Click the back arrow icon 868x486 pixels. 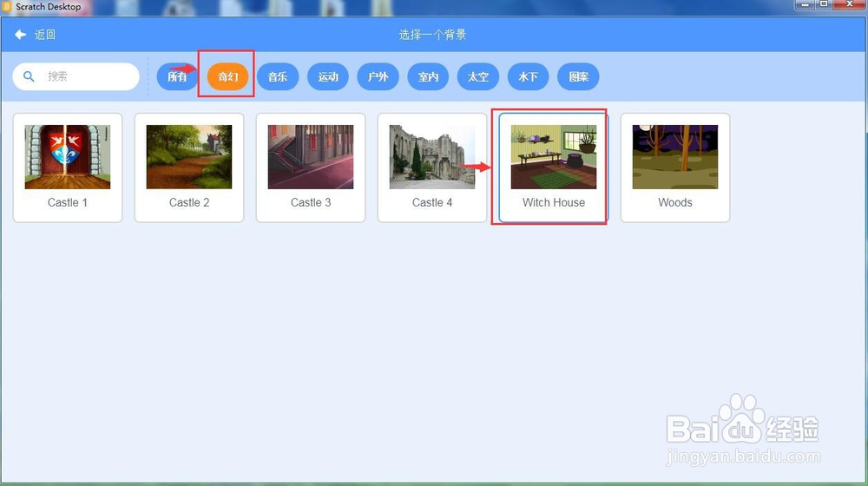pos(21,35)
